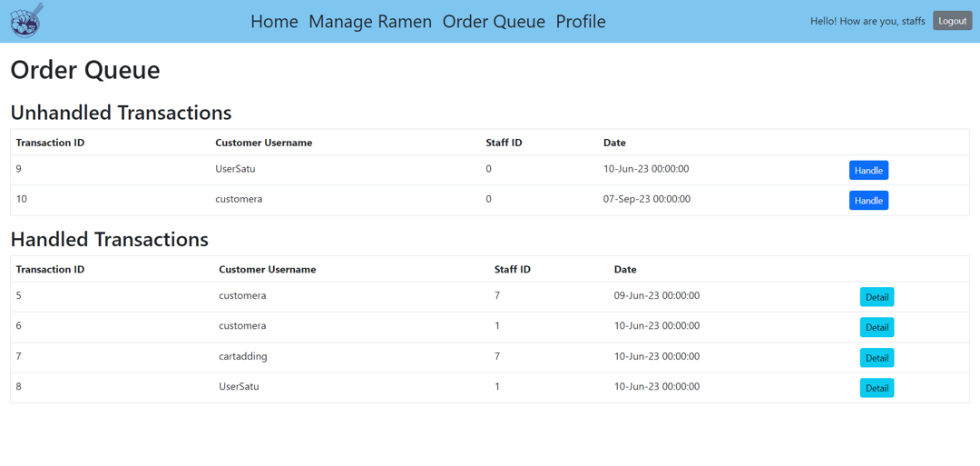Select the UserSatu username in unhandled table

pos(235,169)
